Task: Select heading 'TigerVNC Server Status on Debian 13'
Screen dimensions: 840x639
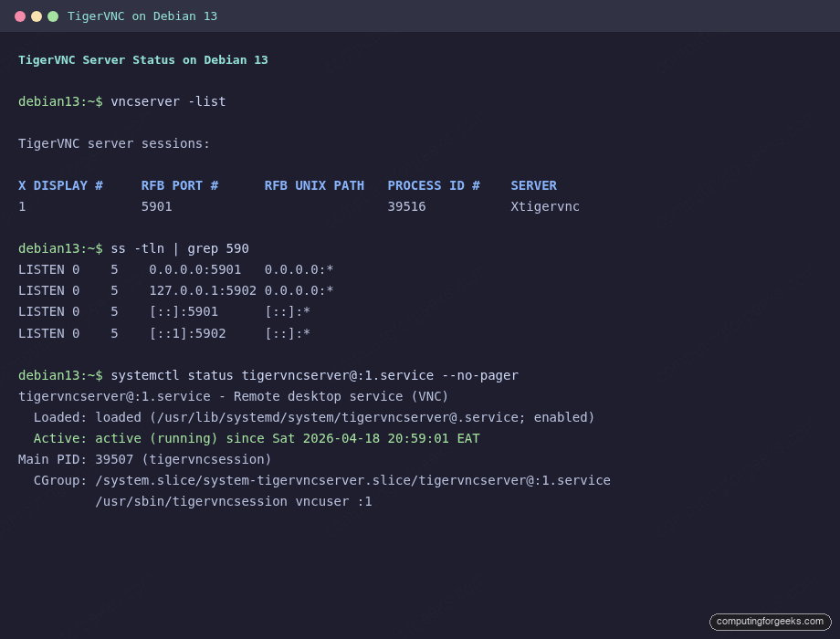Action: pos(143,60)
